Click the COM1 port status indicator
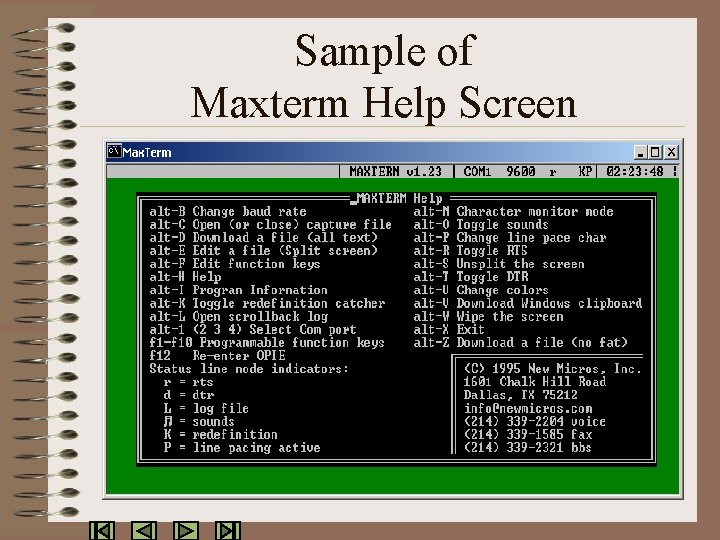The image size is (720, 540). [477, 172]
